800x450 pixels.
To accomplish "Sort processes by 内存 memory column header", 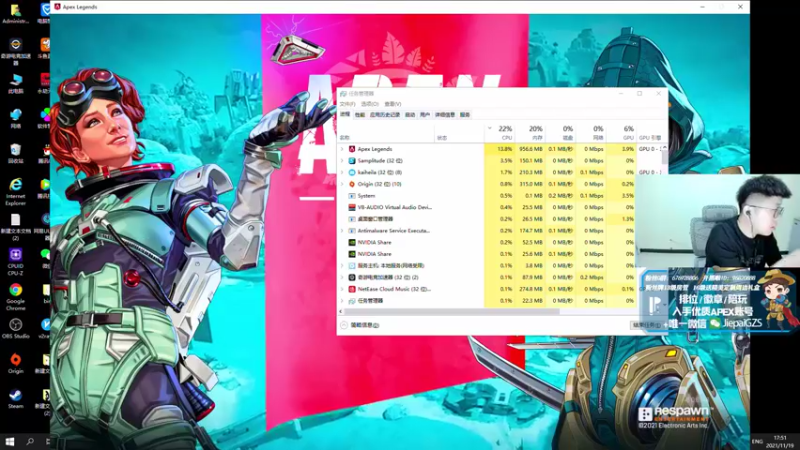I will tap(530, 133).
